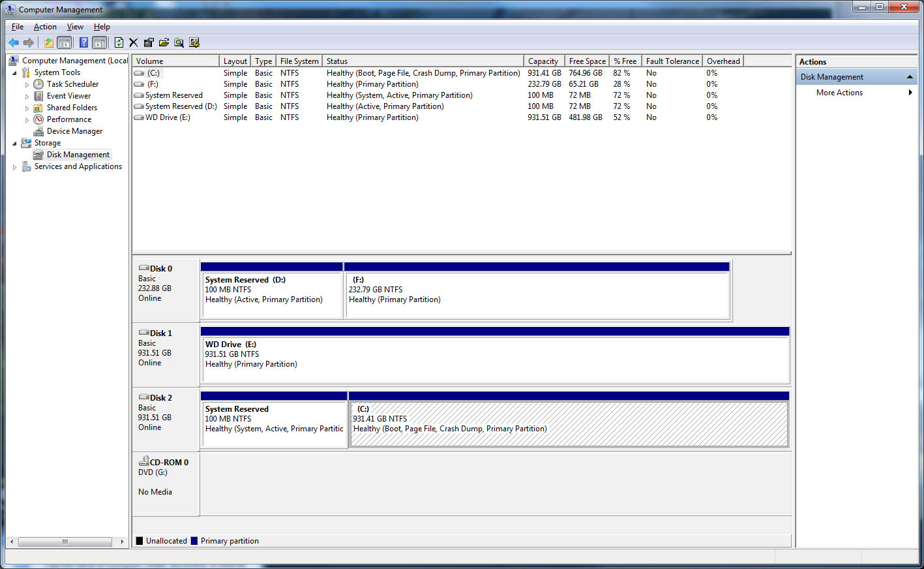Click the Storage icon in tree

(x=26, y=143)
